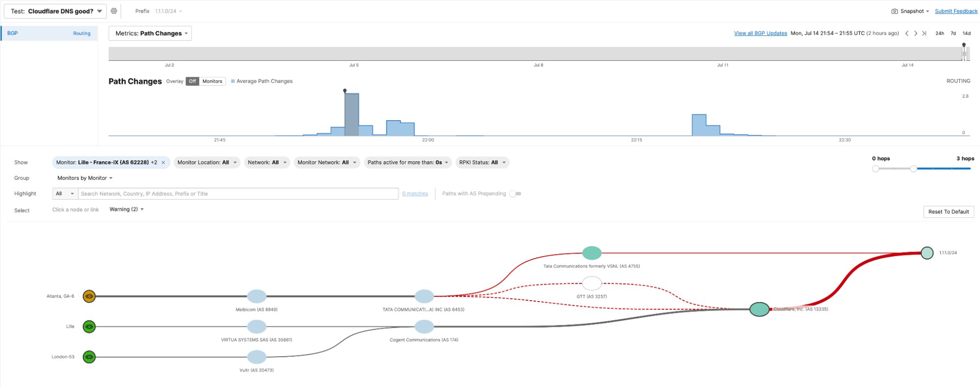Image resolution: width=980 pixels, height=387 pixels.
Task: Select the BGP Routing sidebar tab
Action: point(49,33)
